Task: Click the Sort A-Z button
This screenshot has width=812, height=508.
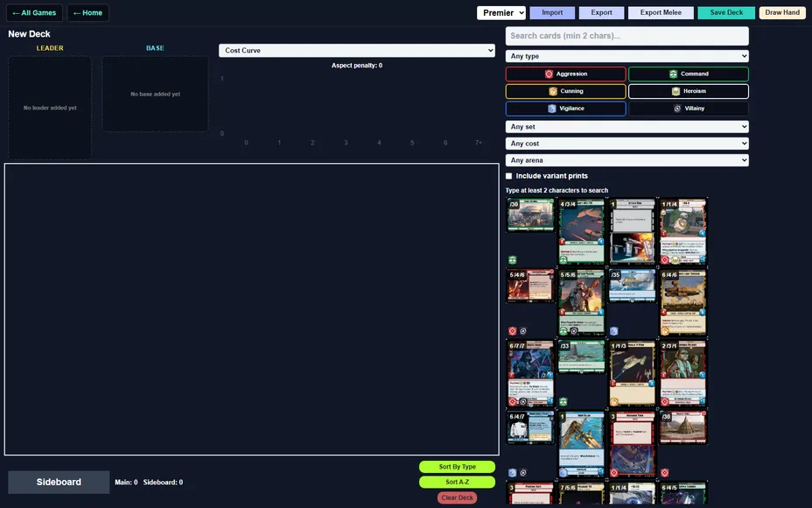Action: 457,482
